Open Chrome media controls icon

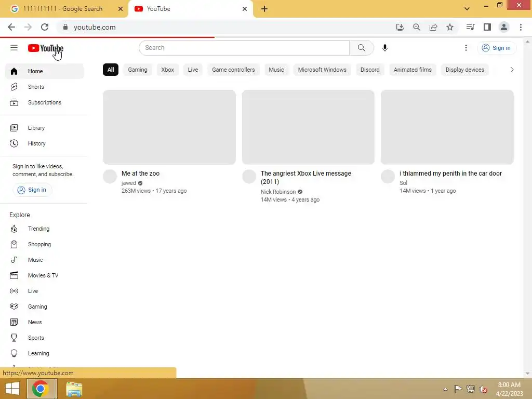(470, 27)
